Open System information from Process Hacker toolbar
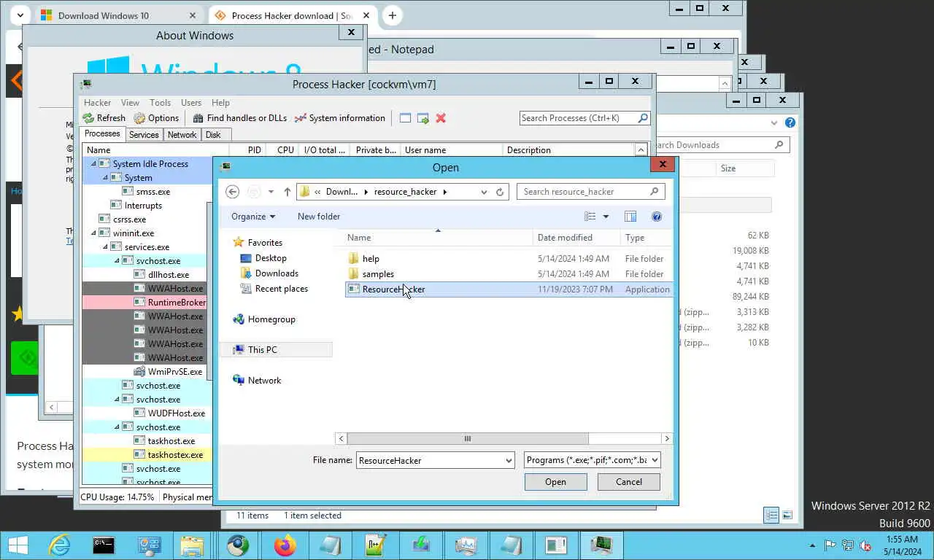Image resolution: width=934 pixels, height=560 pixels. (x=339, y=118)
